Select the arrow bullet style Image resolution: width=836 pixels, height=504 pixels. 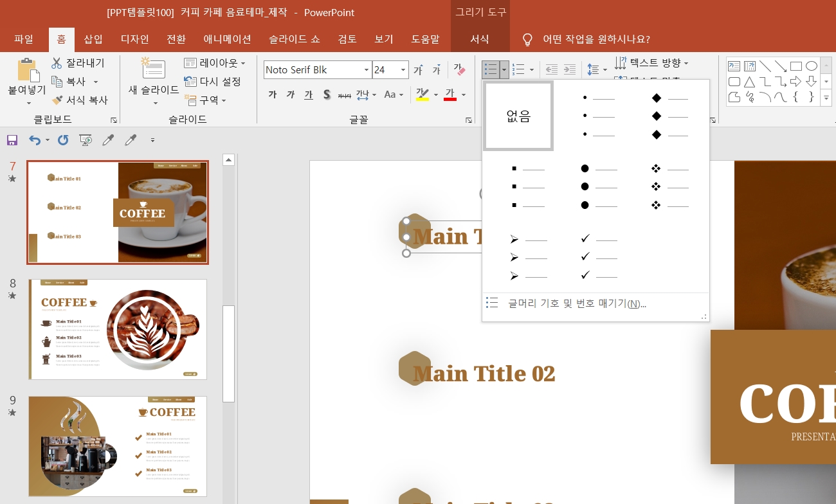click(527, 256)
